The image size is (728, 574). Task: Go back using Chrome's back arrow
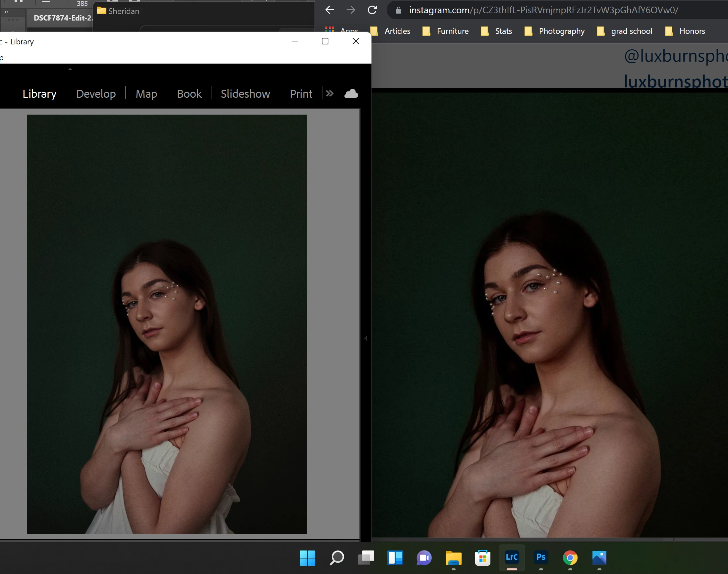329,10
